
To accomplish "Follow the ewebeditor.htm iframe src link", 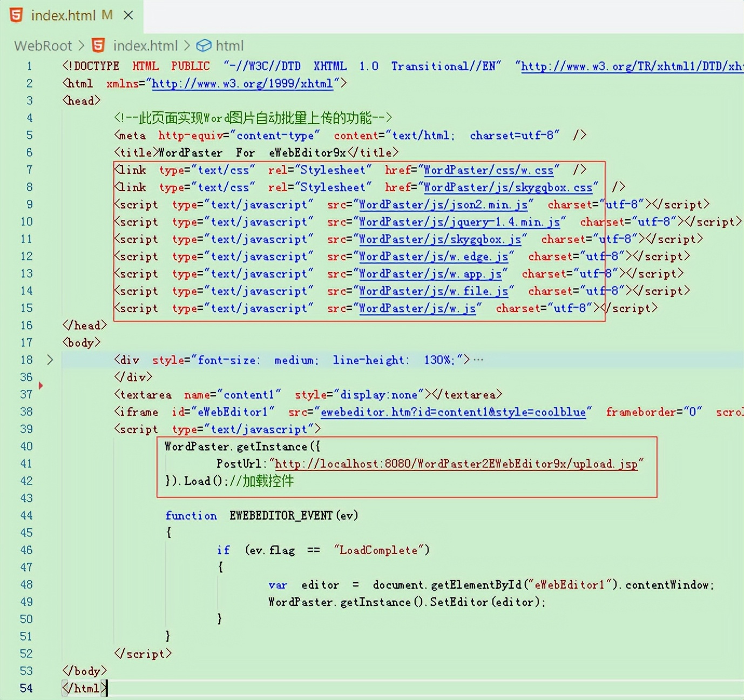I will pyautogui.click(x=454, y=412).
